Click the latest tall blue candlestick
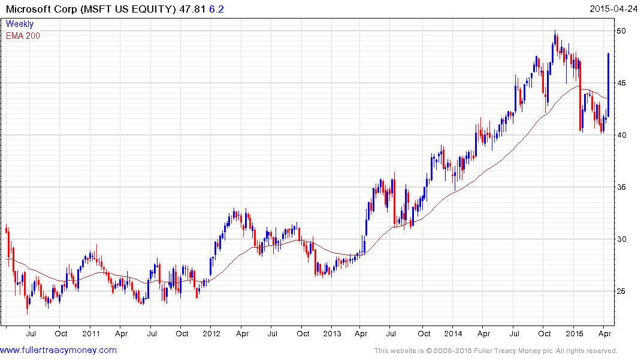Viewport: 644px width, 359px height. (x=609, y=84)
